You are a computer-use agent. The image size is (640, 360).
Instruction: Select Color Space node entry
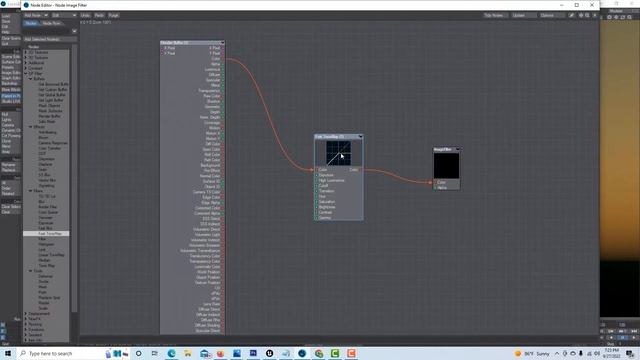[48, 212]
